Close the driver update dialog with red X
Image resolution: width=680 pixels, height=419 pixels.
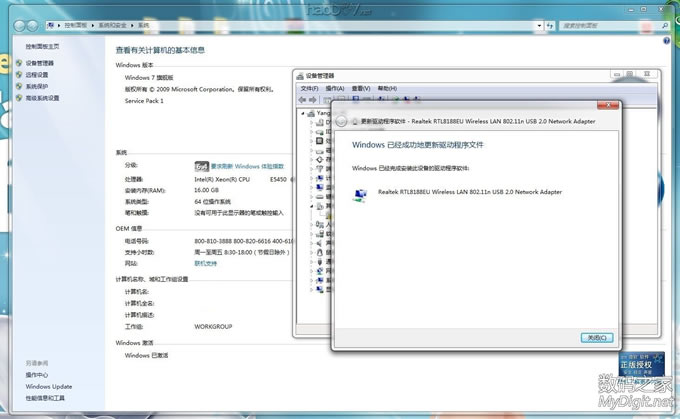[x=608, y=106]
